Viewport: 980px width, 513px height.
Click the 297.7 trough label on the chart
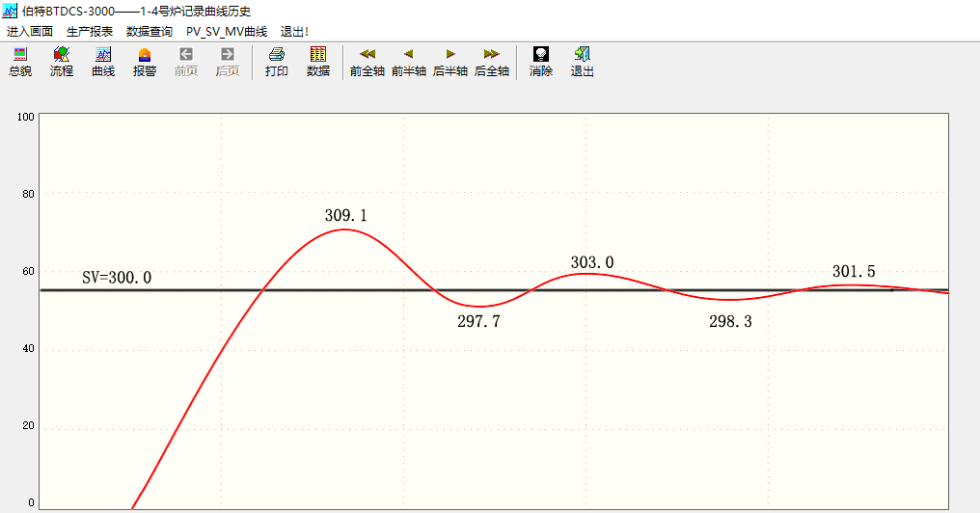478,322
